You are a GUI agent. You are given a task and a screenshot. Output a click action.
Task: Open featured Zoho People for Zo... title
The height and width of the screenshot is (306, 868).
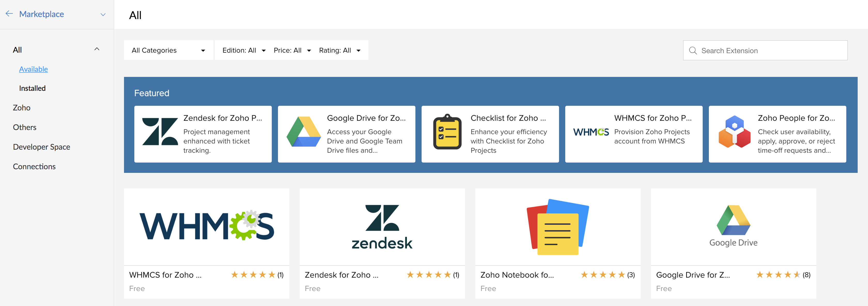(796, 118)
